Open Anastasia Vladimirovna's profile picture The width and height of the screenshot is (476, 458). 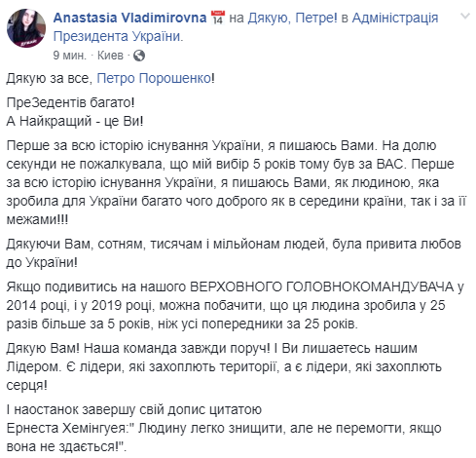[26, 28]
